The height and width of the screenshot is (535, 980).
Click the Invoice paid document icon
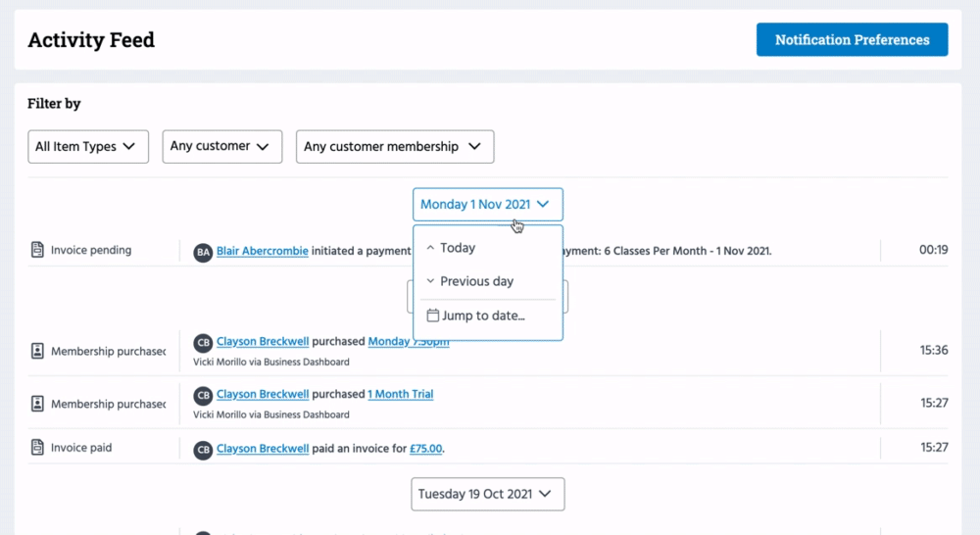[37, 448]
